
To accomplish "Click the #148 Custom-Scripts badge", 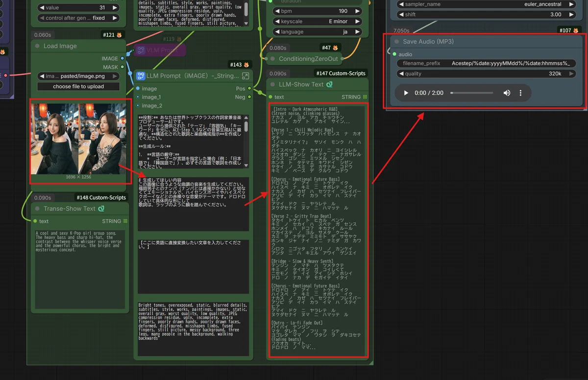I will point(101,198).
